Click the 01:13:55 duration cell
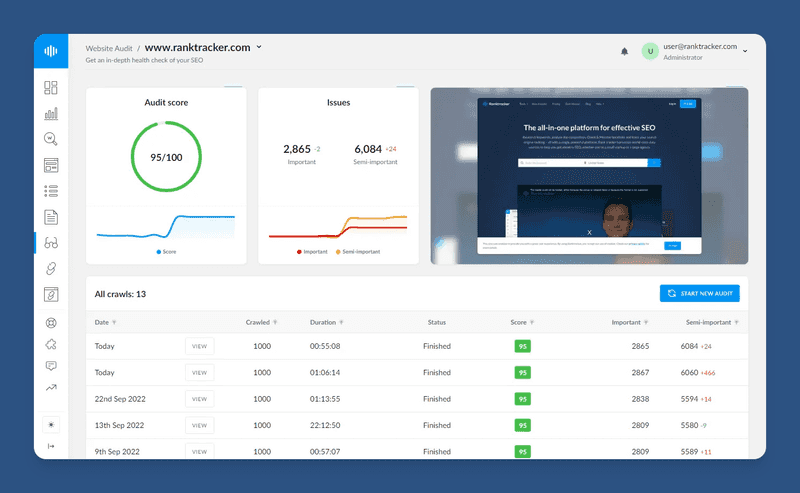 click(x=325, y=399)
